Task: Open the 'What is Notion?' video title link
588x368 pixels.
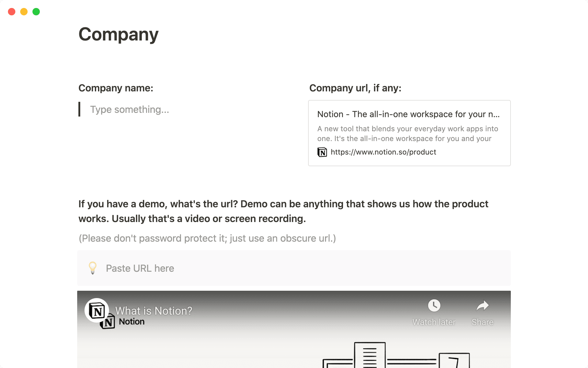Action: click(154, 311)
